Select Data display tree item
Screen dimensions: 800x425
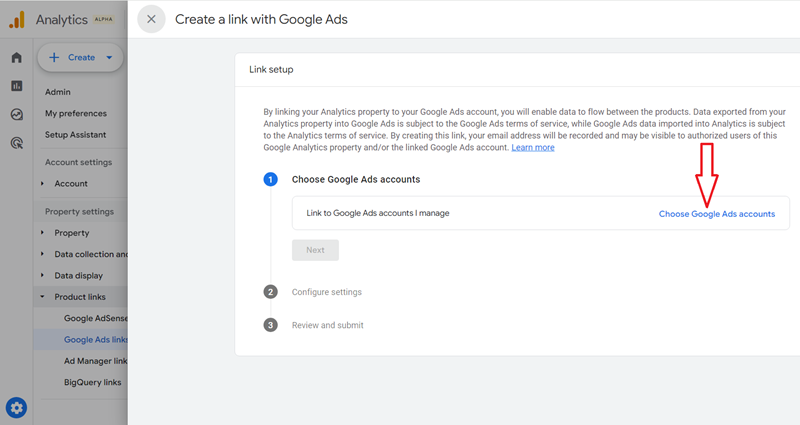[79, 276]
